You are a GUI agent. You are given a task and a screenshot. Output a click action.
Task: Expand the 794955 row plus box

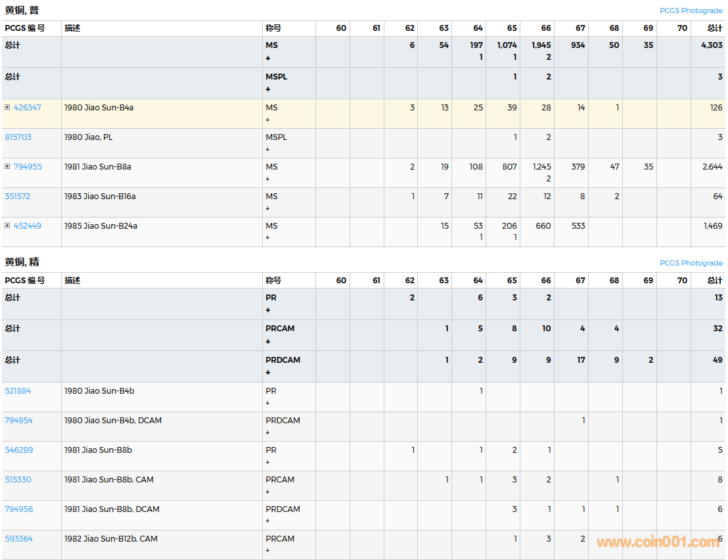pos(7,166)
